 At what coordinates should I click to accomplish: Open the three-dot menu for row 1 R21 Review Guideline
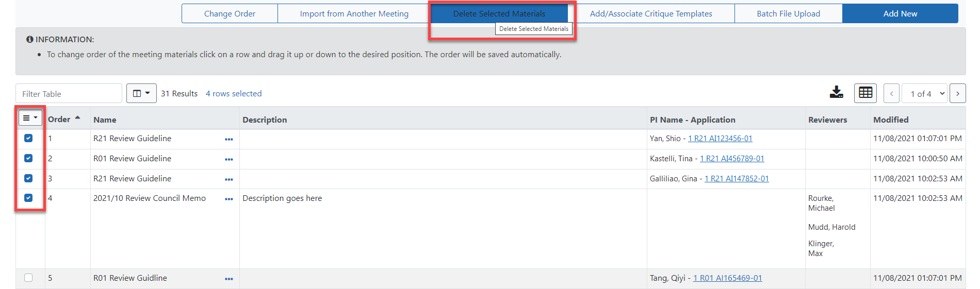coord(229,139)
